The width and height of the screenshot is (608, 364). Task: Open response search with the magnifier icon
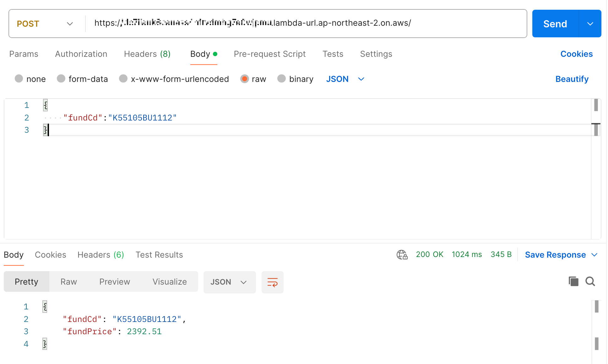coord(590,281)
